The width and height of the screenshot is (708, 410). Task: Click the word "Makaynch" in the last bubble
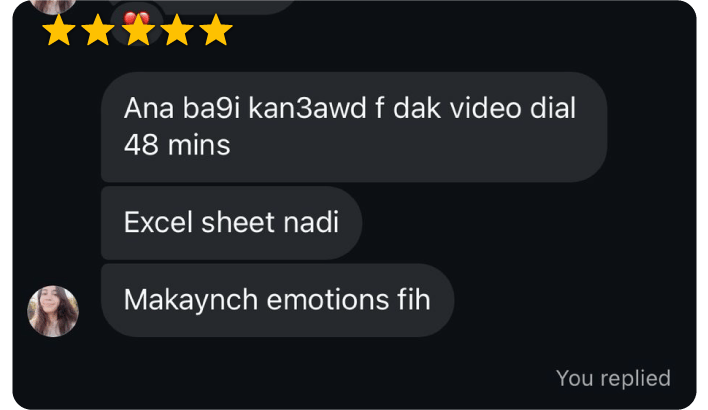pos(191,301)
